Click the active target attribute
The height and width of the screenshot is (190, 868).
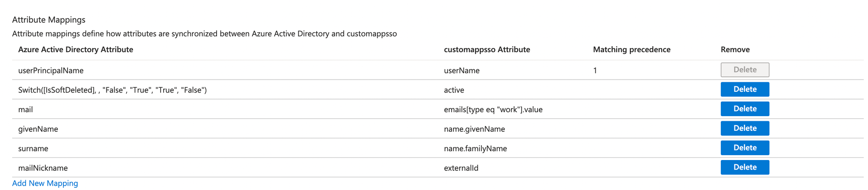point(454,90)
